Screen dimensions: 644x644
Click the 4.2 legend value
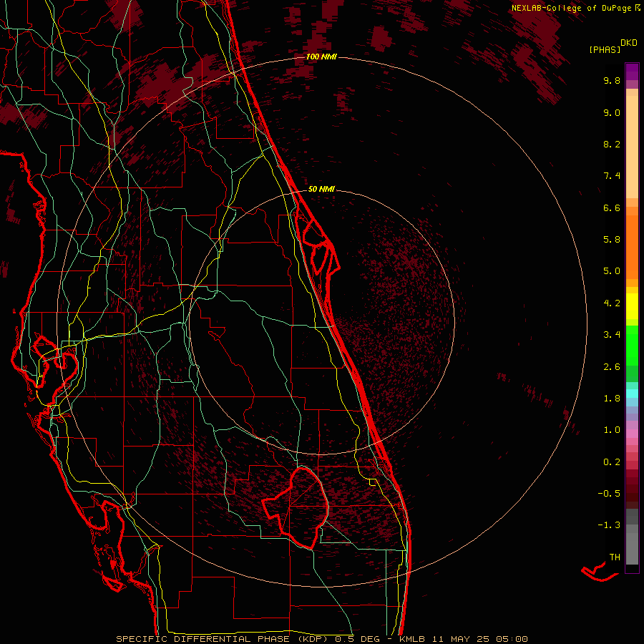[x=612, y=303]
